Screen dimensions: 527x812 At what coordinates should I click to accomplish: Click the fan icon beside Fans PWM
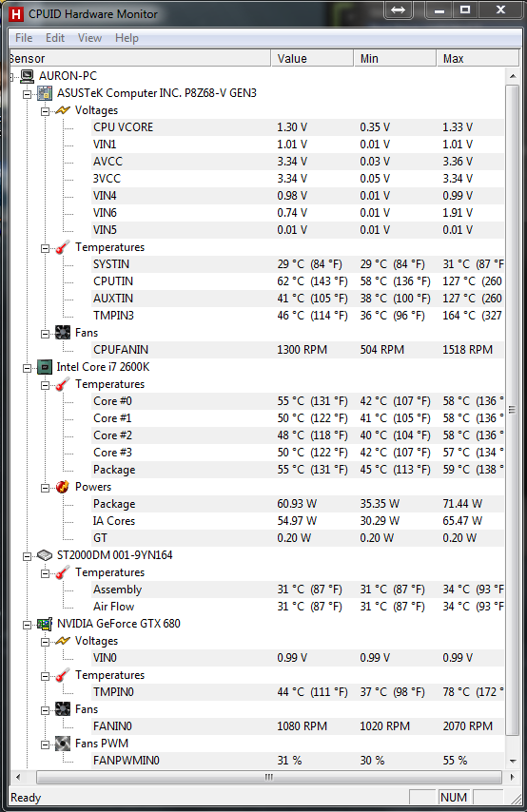pyautogui.click(x=63, y=744)
